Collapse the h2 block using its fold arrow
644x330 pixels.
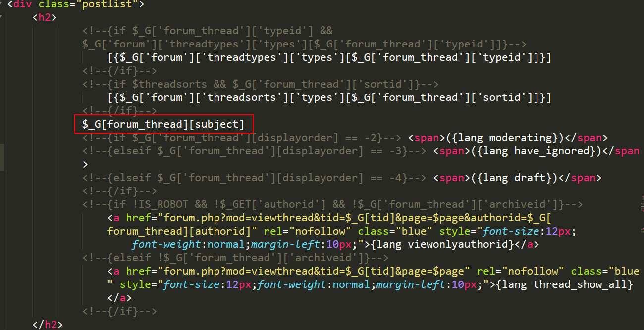pyautogui.click(x=2, y=18)
